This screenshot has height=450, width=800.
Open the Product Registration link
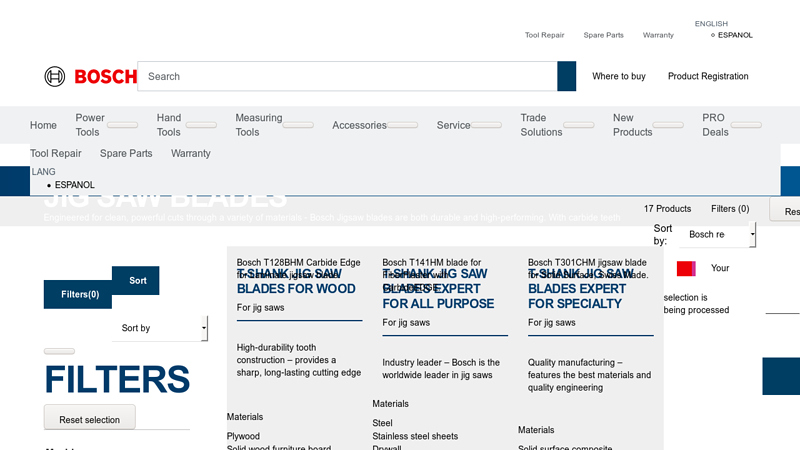pos(708,76)
